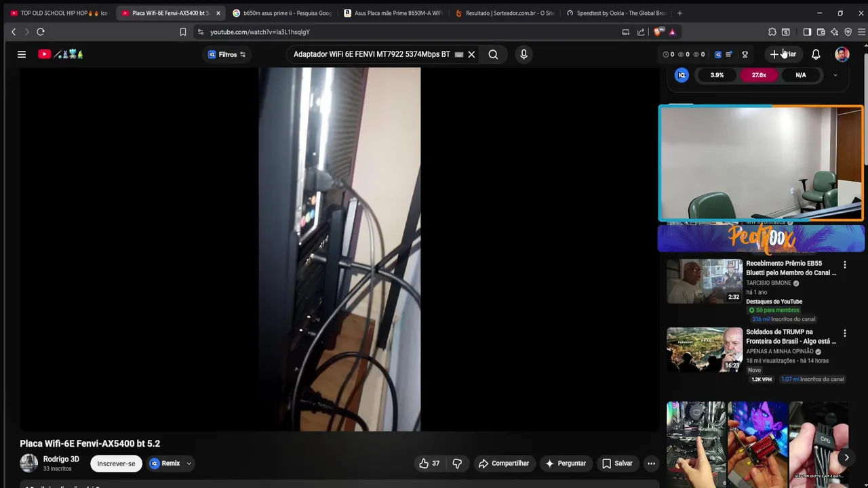Go to YouTube home via logo

60,54
